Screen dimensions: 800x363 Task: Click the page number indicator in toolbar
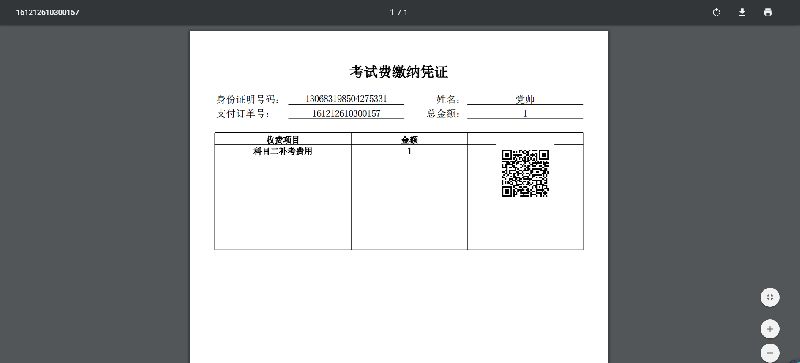[x=398, y=12]
